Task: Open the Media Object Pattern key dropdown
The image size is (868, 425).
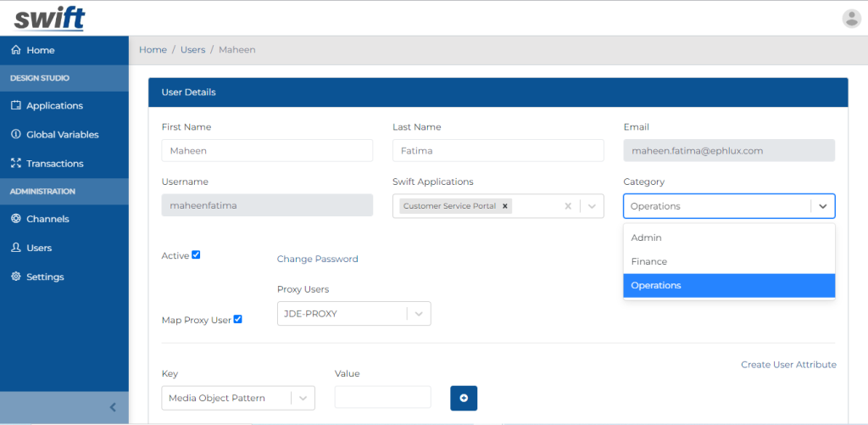Action: pyautogui.click(x=303, y=398)
